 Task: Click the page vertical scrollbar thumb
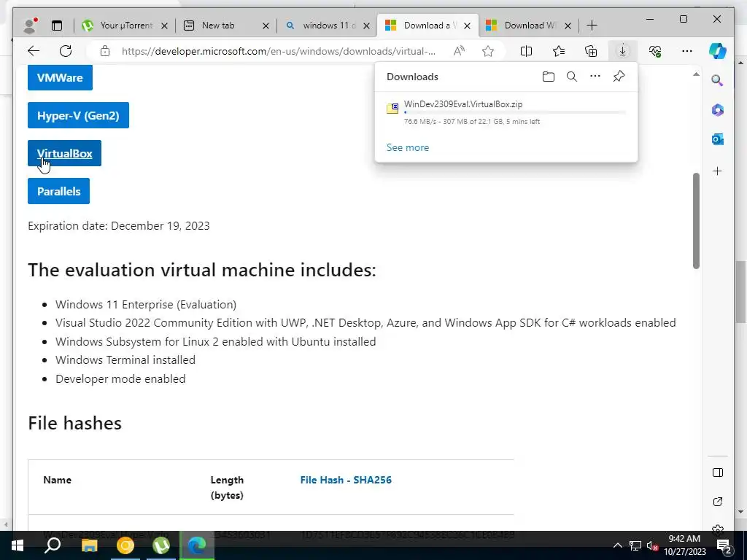pyautogui.click(x=696, y=221)
